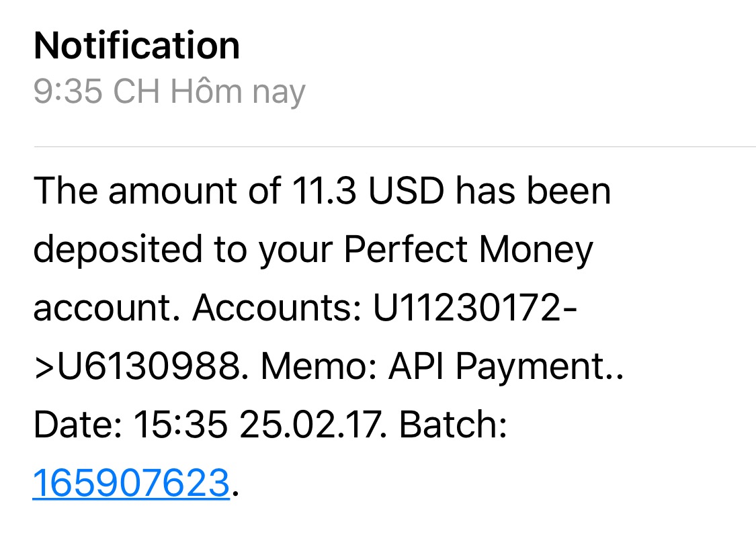Click the "has been" text
This screenshot has width=756, height=555.
tap(533, 191)
